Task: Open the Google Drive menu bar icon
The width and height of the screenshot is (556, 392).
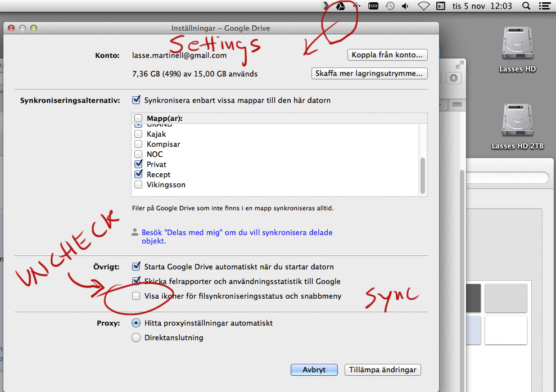Action: point(341,6)
